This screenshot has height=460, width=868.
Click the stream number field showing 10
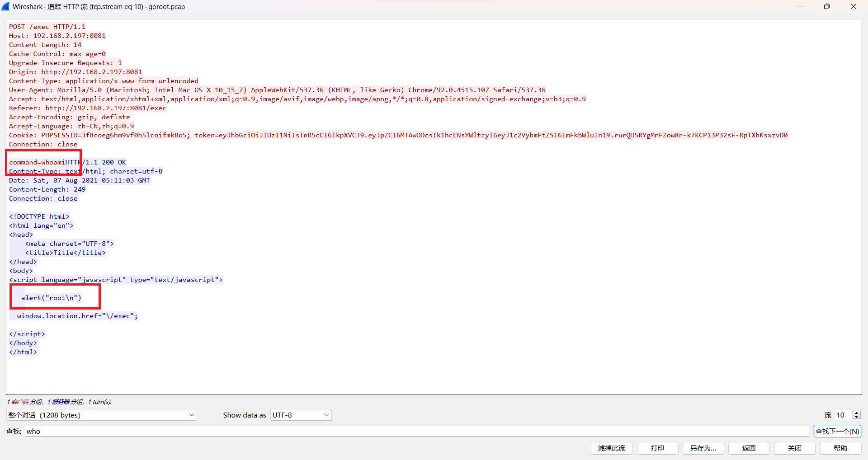point(843,415)
